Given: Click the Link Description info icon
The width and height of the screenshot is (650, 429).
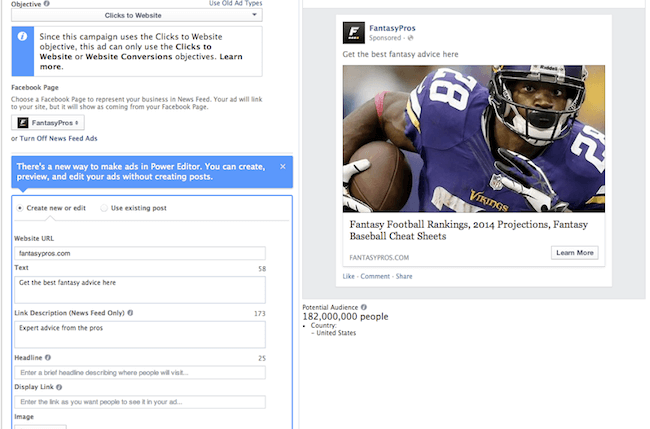Looking at the screenshot, I should [x=131, y=313].
